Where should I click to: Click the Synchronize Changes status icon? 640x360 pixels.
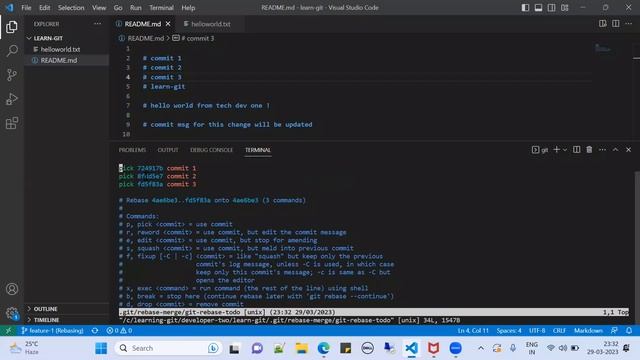click(95, 330)
